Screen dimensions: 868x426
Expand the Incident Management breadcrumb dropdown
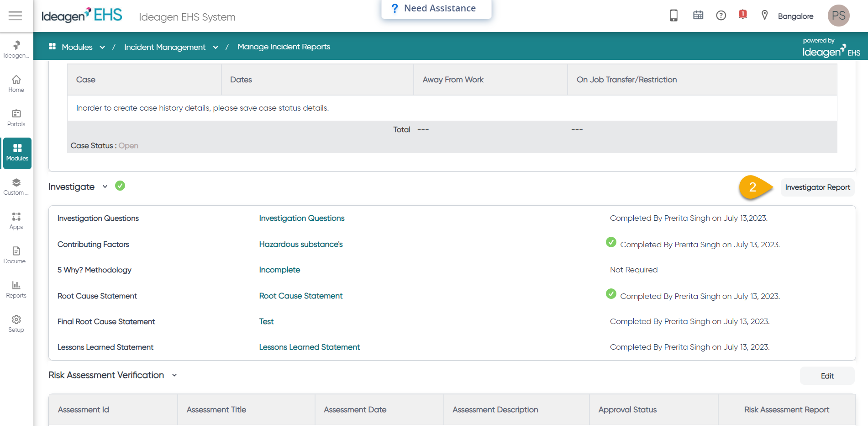point(216,47)
